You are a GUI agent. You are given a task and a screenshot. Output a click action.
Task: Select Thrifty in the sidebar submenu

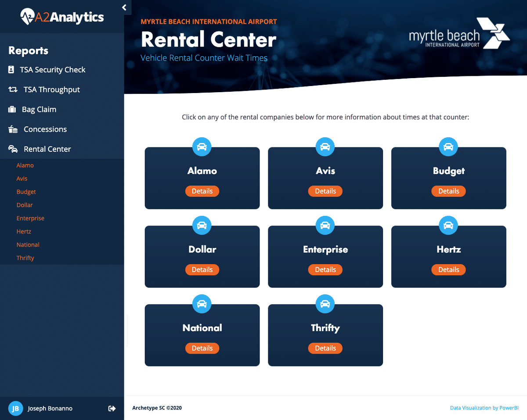pos(25,258)
